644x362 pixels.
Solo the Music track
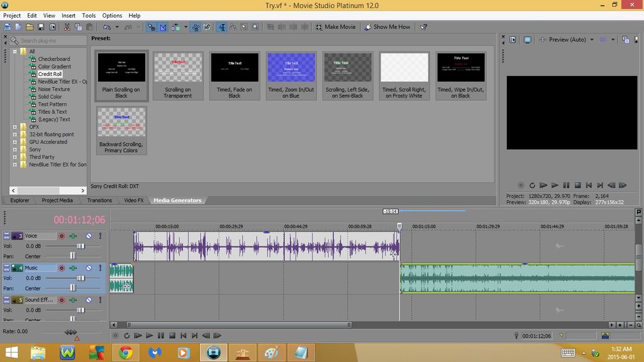tap(99, 268)
